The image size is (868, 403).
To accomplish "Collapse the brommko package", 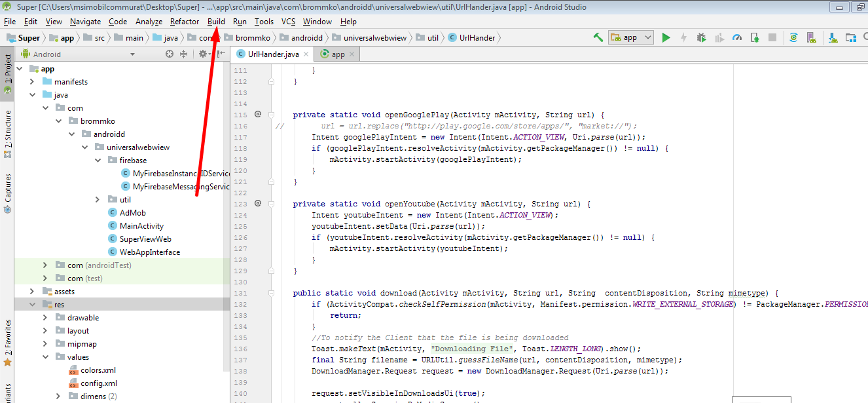I will [58, 121].
